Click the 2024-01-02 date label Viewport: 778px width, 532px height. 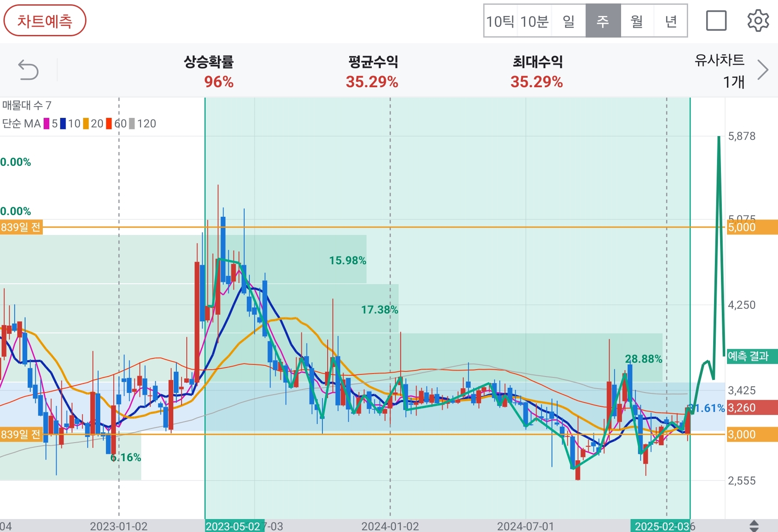(x=390, y=526)
